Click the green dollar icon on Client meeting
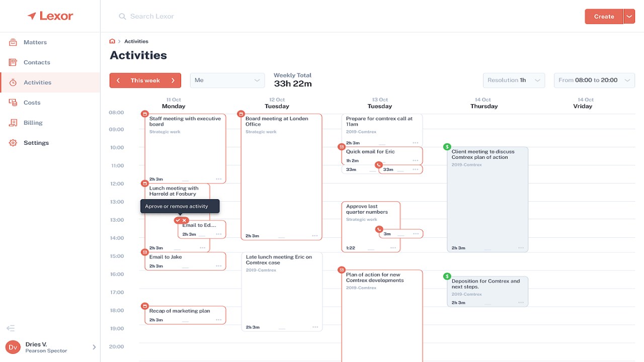Screen dimensions: 644x362 pos(447,147)
